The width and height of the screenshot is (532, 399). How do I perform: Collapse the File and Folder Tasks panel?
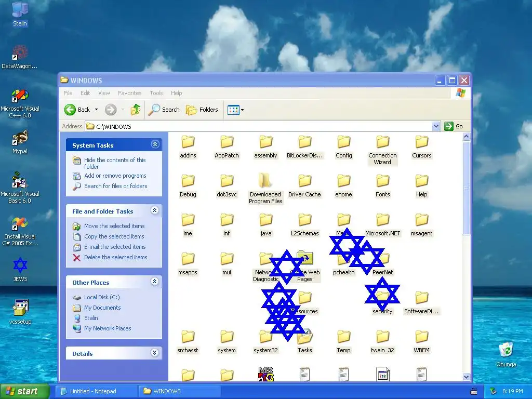pos(155,211)
